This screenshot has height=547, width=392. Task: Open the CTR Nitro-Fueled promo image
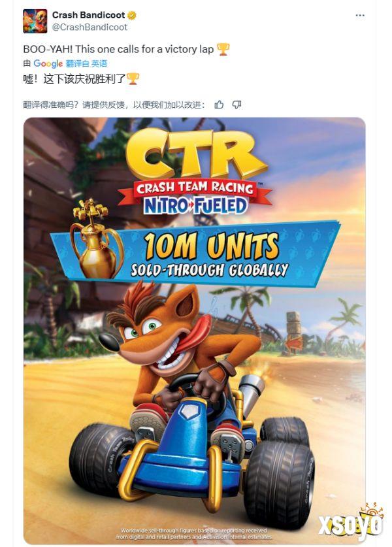194,331
